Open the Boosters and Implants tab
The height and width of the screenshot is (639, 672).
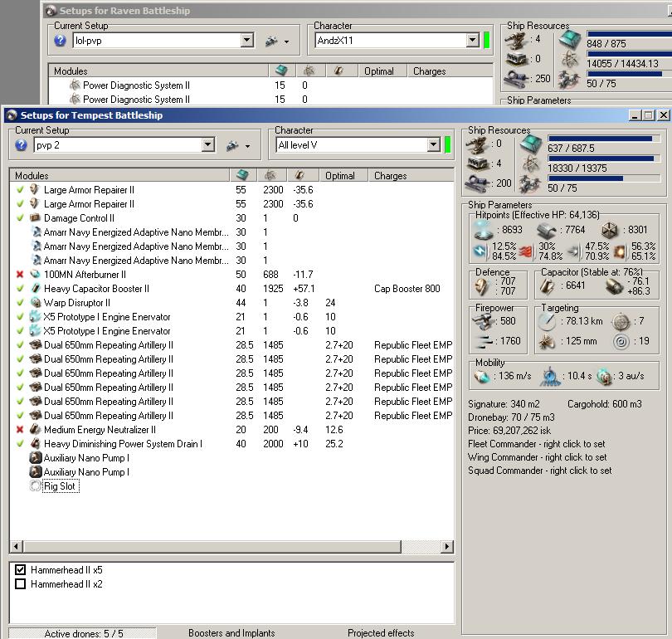coord(231,633)
